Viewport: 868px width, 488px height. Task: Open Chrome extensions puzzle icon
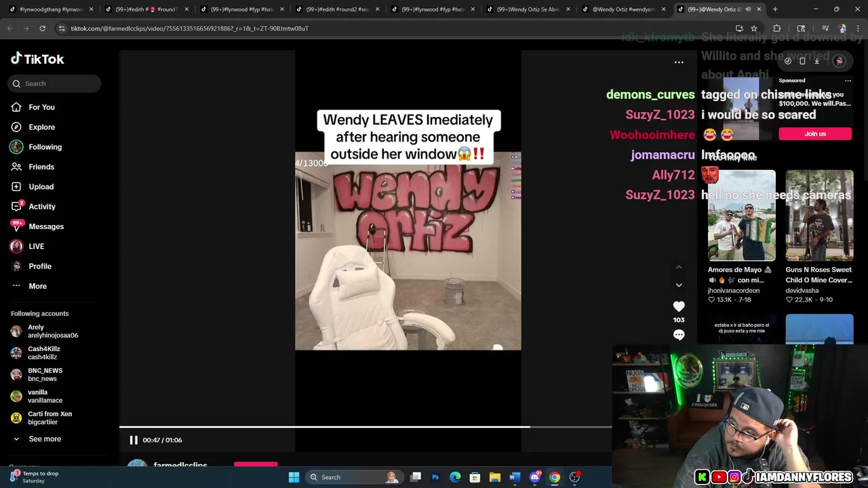[x=777, y=28]
